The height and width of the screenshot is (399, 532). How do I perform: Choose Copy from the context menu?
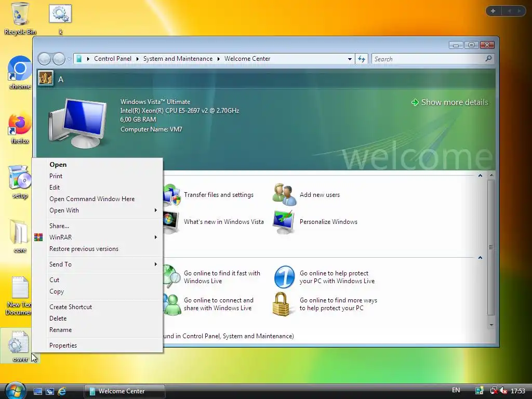(x=103, y=291)
